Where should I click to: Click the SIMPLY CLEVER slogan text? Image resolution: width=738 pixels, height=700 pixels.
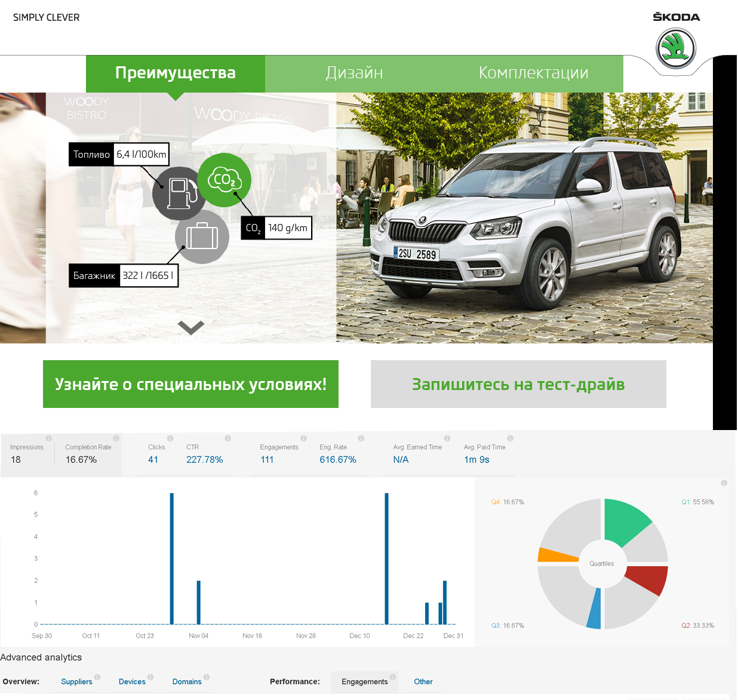tap(47, 18)
